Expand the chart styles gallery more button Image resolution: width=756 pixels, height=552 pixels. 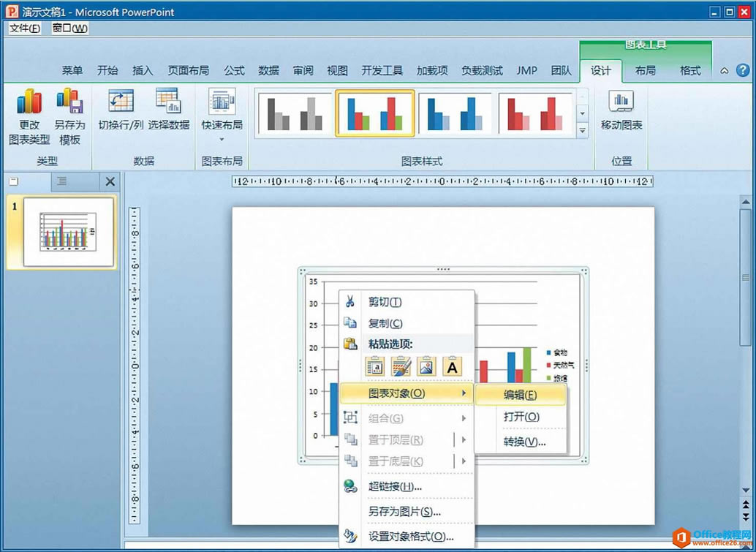(x=583, y=131)
